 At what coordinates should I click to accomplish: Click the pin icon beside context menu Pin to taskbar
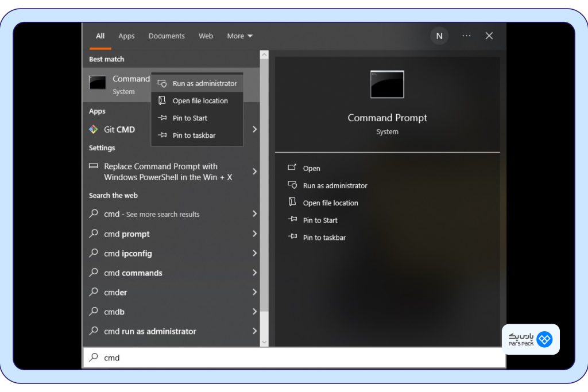coord(162,135)
